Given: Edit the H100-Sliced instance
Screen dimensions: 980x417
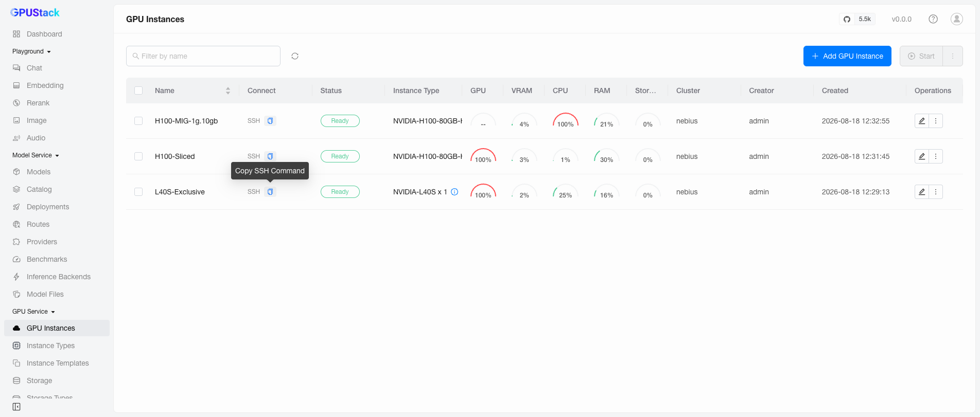Looking at the screenshot, I should click(x=922, y=156).
